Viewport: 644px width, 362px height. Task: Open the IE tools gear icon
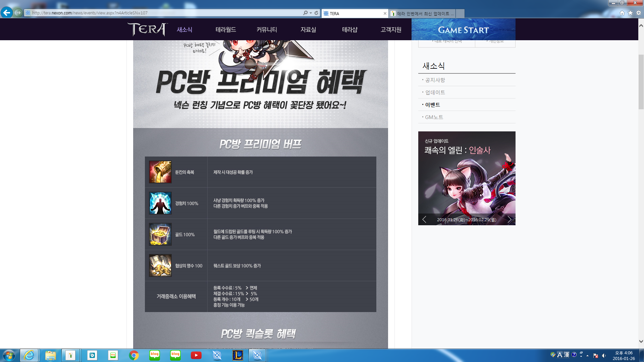(x=639, y=13)
